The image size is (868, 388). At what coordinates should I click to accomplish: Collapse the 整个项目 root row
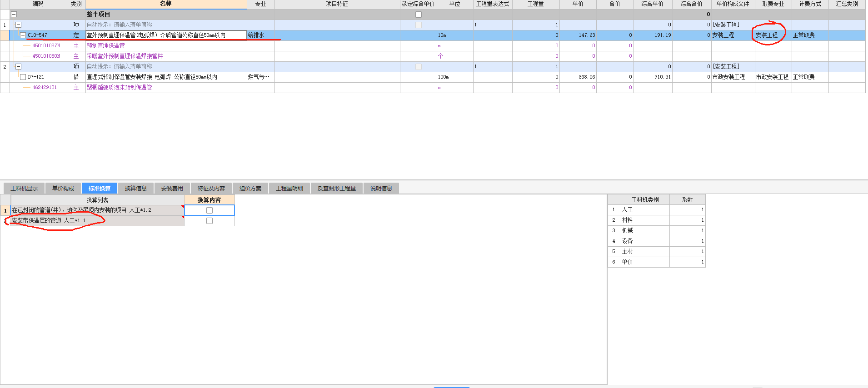tap(14, 15)
